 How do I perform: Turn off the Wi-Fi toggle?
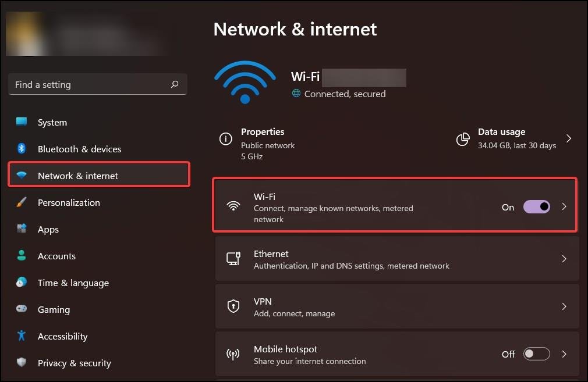[537, 207]
